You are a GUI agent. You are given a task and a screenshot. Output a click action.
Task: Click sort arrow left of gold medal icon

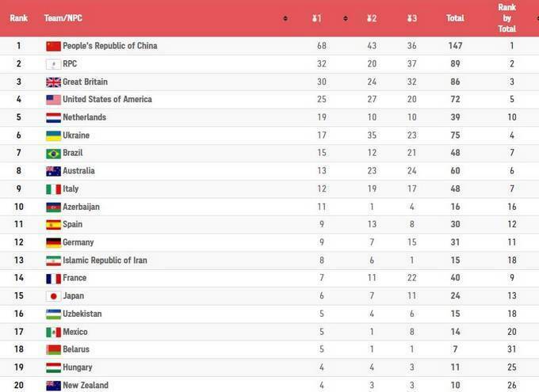[x=285, y=17]
